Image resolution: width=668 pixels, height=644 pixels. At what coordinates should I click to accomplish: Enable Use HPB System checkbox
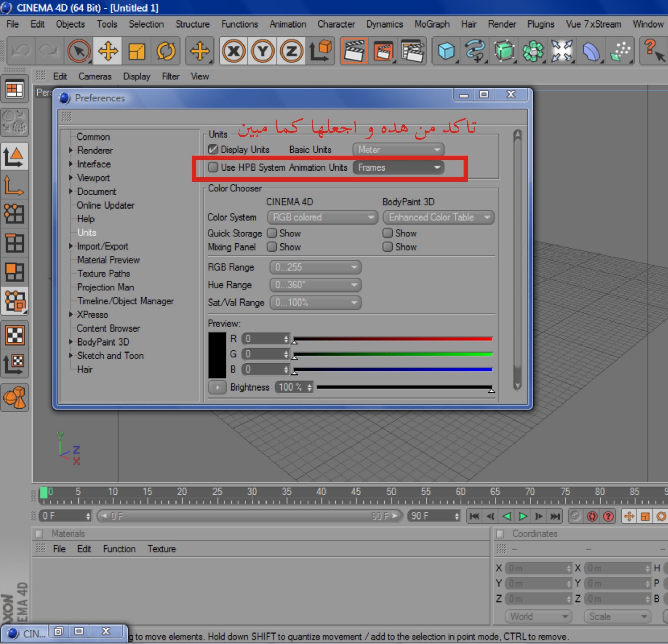tap(213, 167)
